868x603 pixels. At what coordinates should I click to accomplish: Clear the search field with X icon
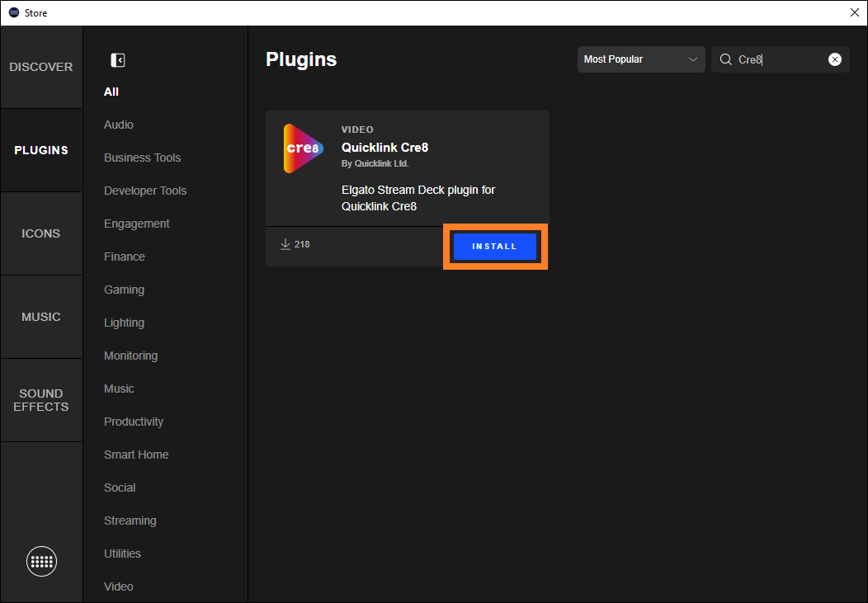[x=835, y=59]
